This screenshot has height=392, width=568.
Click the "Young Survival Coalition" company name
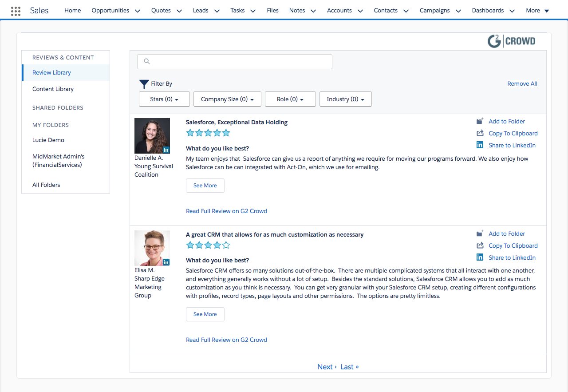click(x=154, y=170)
